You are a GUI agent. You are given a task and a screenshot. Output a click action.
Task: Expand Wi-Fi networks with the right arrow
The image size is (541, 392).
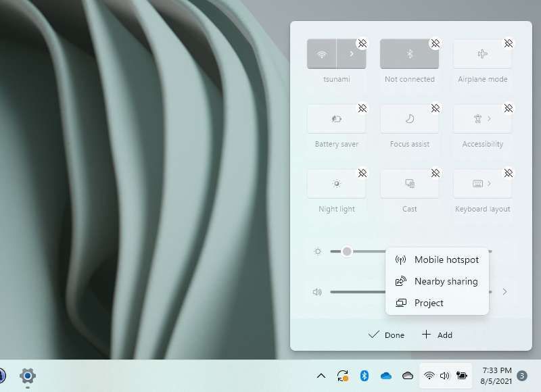click(x=351, y=53)
